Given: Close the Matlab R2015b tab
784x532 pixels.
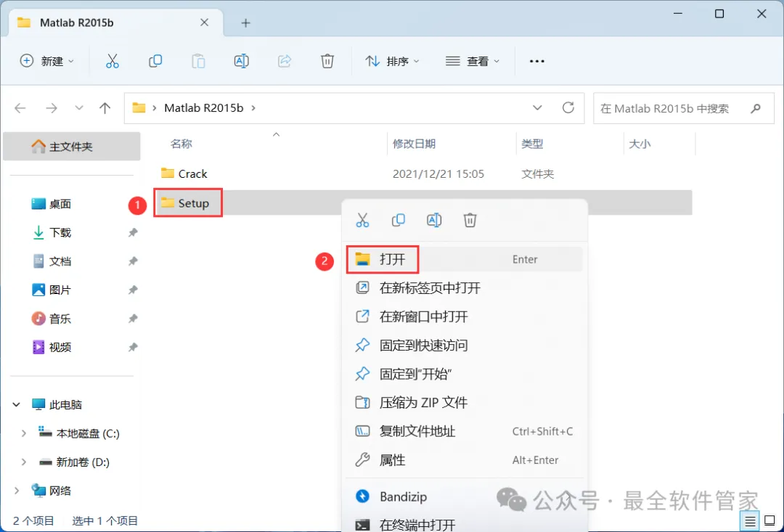Looking at the screenshot, I should [x=204, y=22].
